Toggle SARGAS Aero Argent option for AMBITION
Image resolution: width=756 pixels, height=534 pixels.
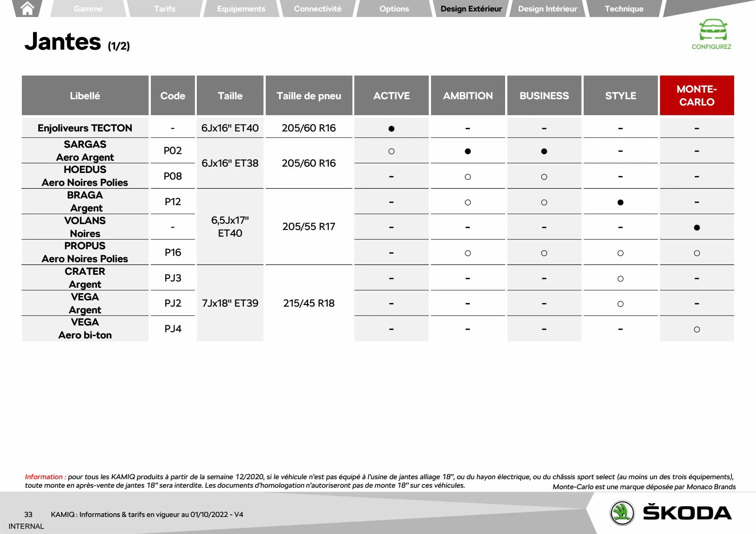pos(467,151)
